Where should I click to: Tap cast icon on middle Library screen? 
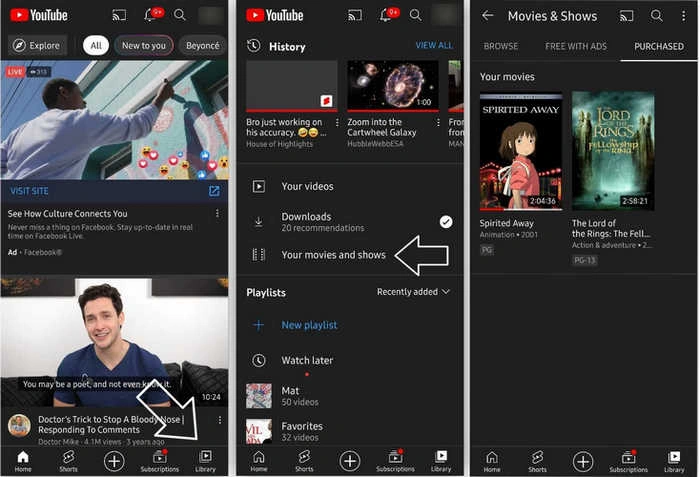pyautogui.click(x=354, y=16)
